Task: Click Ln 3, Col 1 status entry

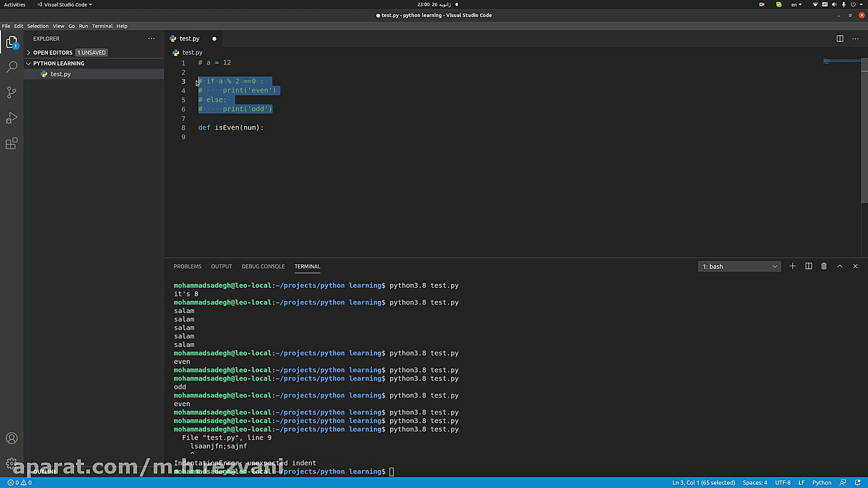Action: coord(703,483)
